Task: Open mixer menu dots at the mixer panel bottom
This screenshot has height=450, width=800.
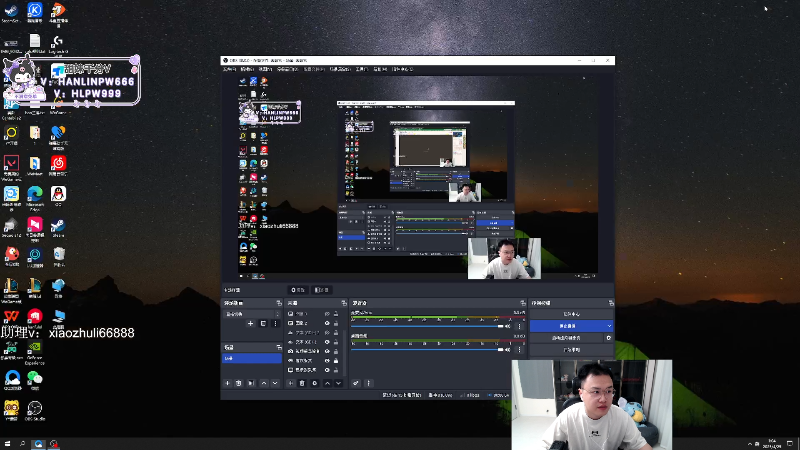Action: tap(368, 383)
